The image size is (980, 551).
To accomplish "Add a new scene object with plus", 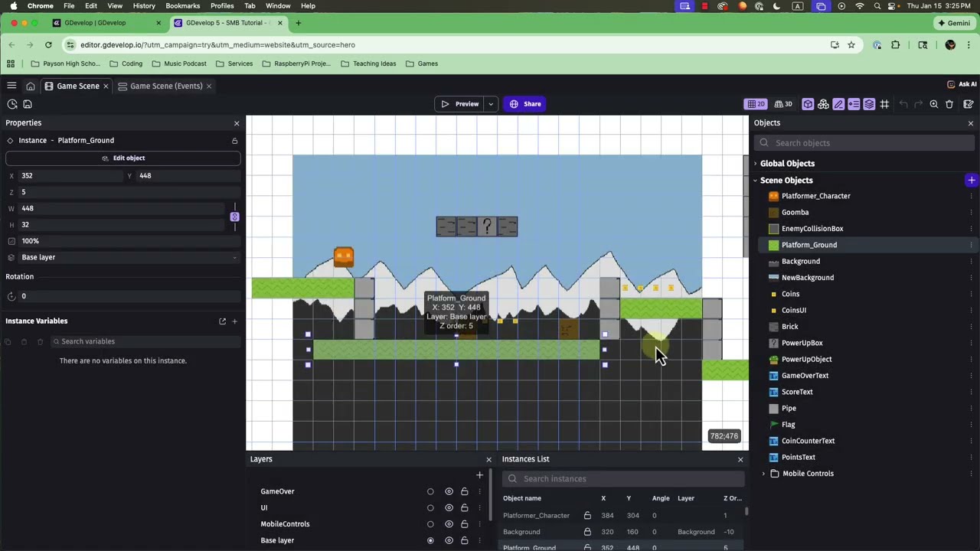I will pos(971,181).
